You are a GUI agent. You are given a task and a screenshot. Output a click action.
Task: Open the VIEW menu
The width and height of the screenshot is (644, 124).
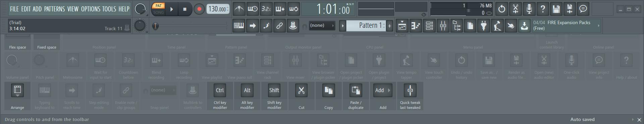[73, 9]
